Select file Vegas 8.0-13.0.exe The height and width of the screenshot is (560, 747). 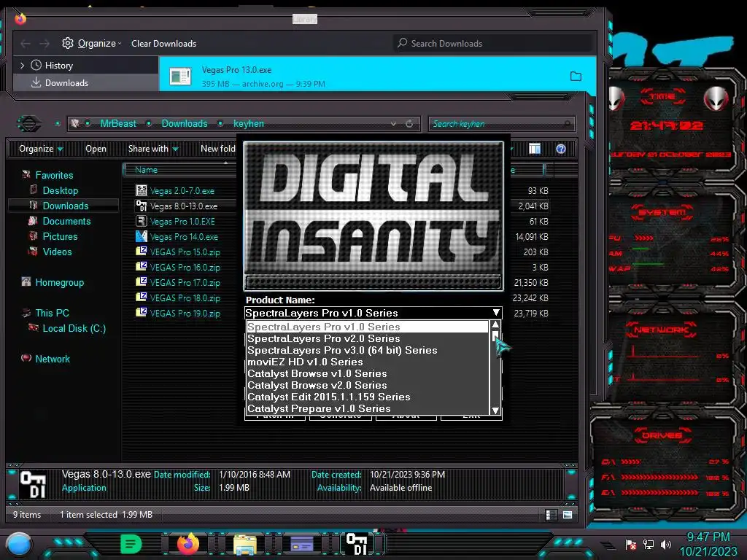pos(183,206)
